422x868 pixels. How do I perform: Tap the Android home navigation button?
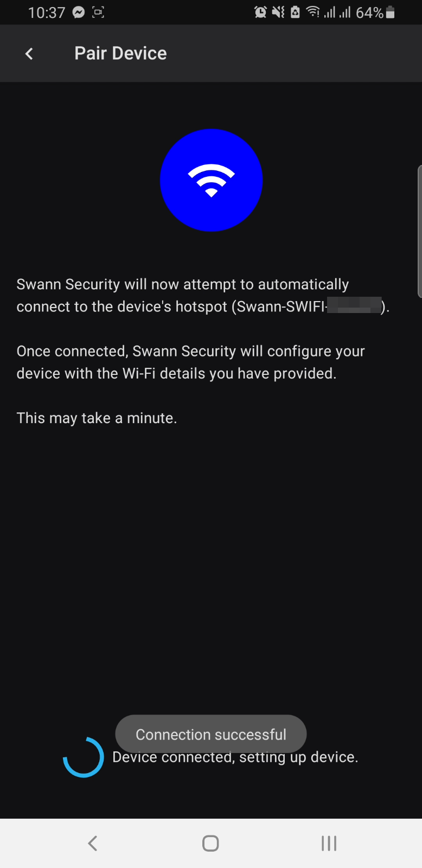pyautogui.click(x=210, y=843)
